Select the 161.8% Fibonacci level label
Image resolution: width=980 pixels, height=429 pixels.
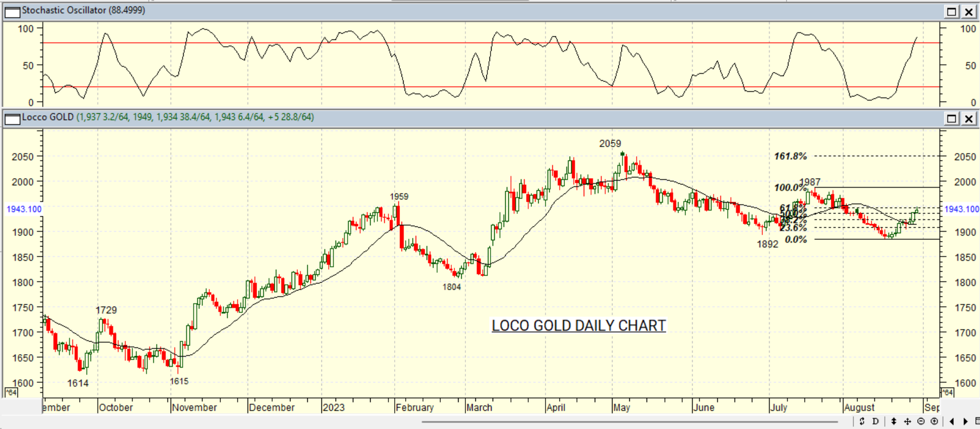pos(790,156)
